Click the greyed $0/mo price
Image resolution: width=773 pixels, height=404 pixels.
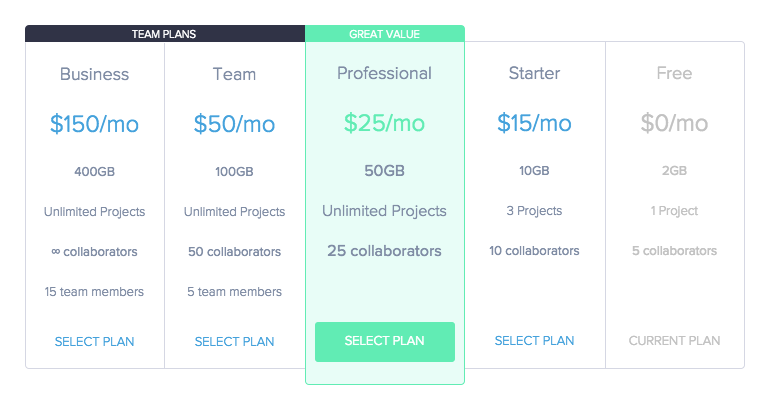pos(674,122)
